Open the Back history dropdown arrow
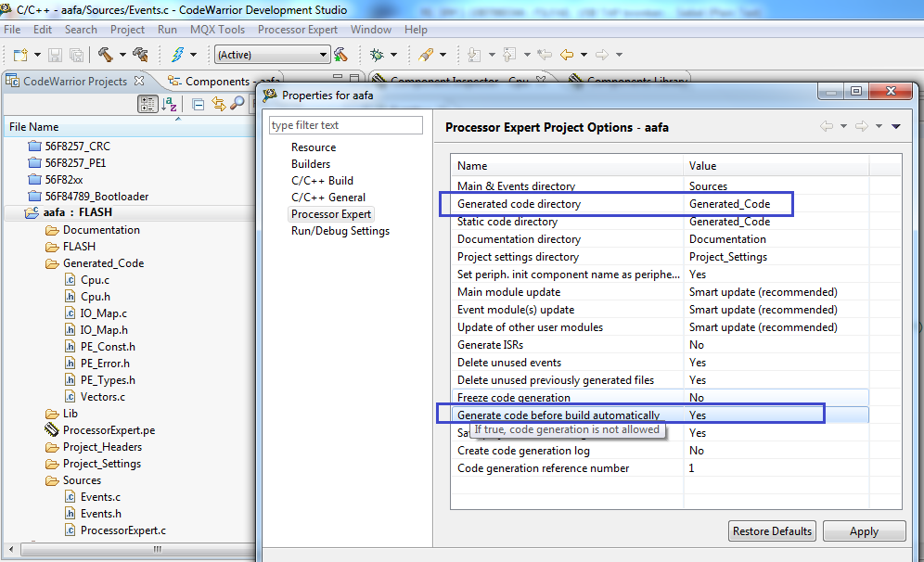Image resolution: width=924 pixels, height=562 pixels. tap(584, 55)
